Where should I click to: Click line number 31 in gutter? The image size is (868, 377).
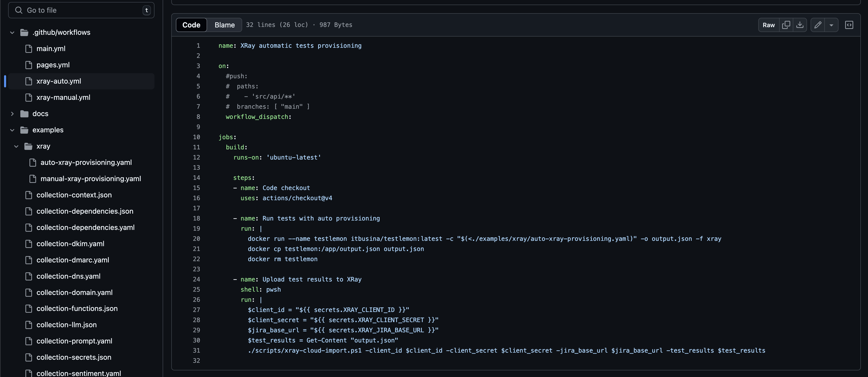(x=196, y=350)
